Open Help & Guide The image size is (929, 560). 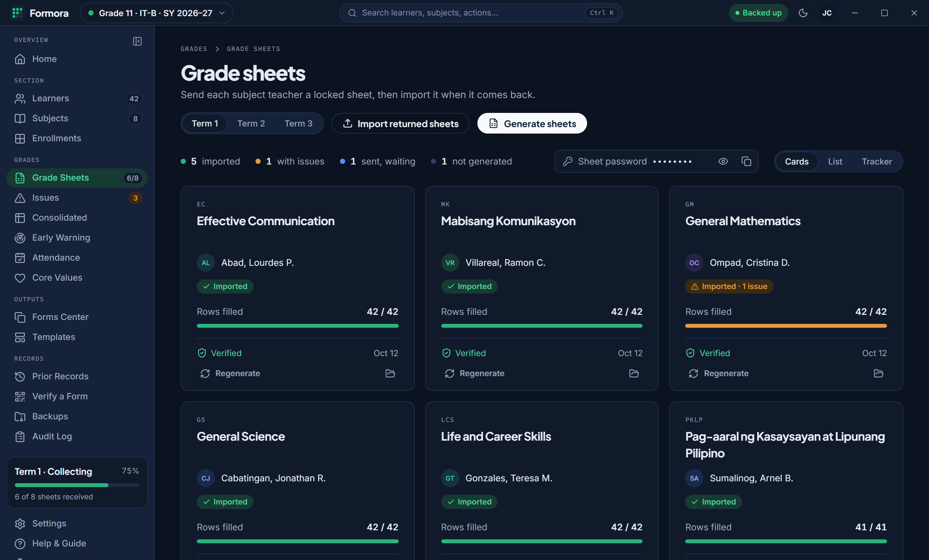[77, 544]
